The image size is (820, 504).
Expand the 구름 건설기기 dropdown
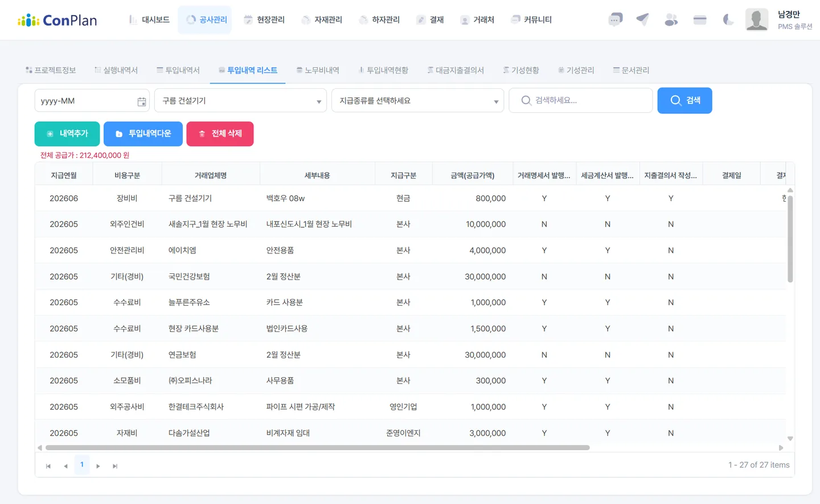pyautogui.click(x=241, y=101)
